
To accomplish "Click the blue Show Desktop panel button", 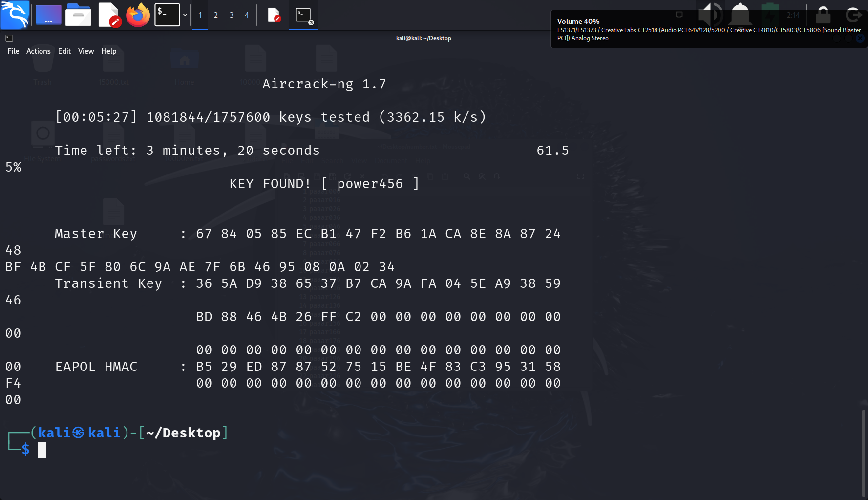I will (x=48, y=15).
